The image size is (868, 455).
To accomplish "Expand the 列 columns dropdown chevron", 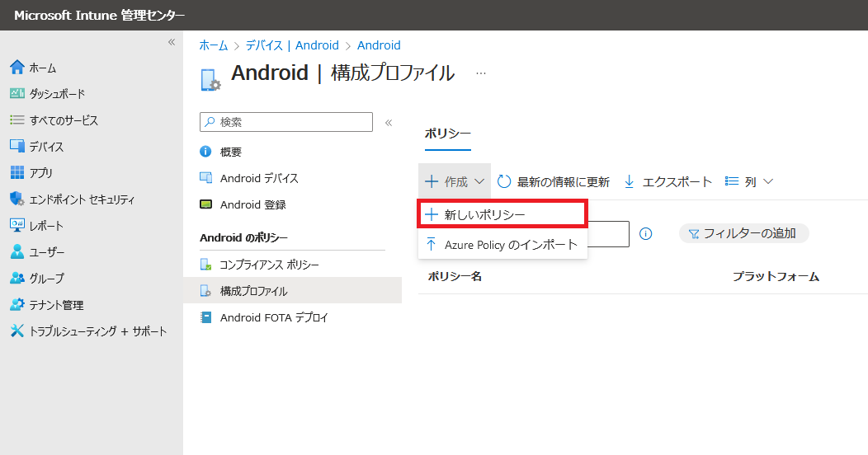I will coord(768,181).
